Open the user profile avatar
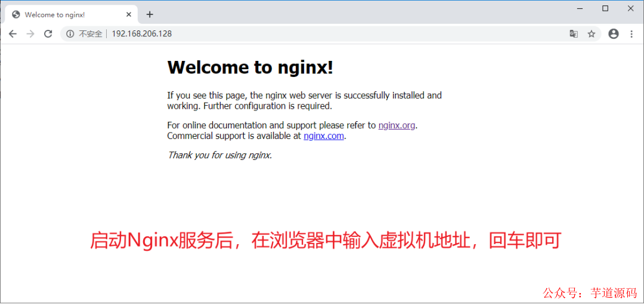Viewport: 644px width, 305px height. click(x=614, y=34)
